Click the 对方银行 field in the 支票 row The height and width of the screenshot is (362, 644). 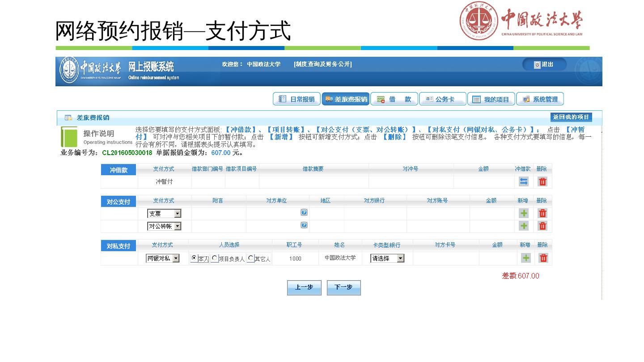tap(375, 214)
